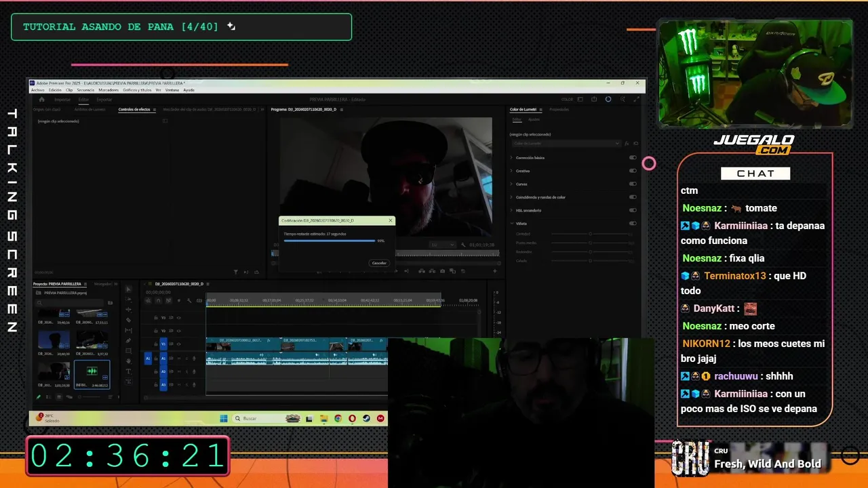The image size is (868, 488).
Task: Select the Track Select Forward tool
Action: pos(129,300)
